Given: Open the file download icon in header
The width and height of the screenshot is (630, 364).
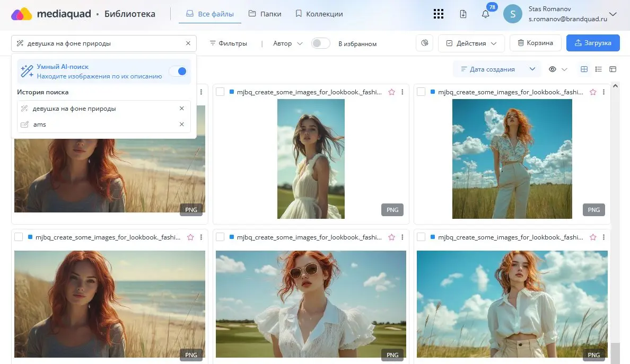Looking at the screenshot, I should pos(463,14).
